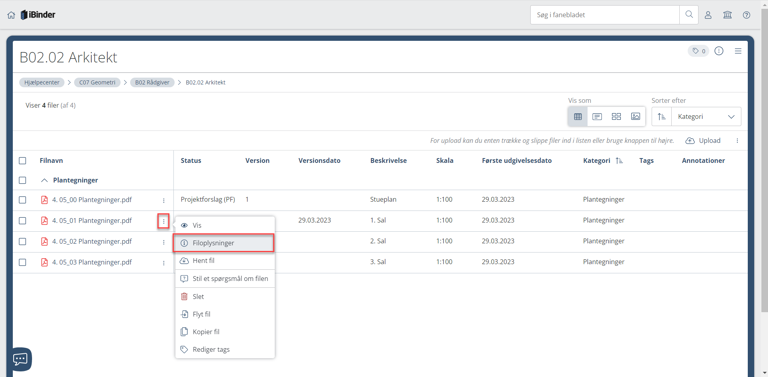Viewport: 768px width, 377px height.
Task: Click the Versionsdato column header
Action: coord(319,161)
